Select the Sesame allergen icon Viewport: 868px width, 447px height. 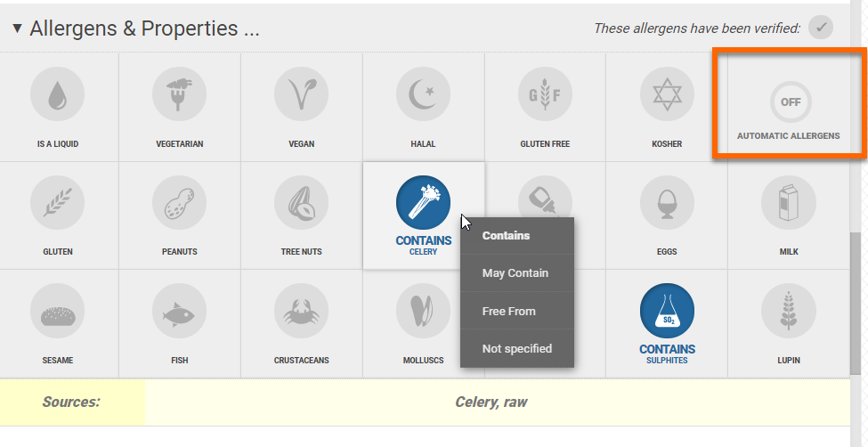[x=58, y=312]
